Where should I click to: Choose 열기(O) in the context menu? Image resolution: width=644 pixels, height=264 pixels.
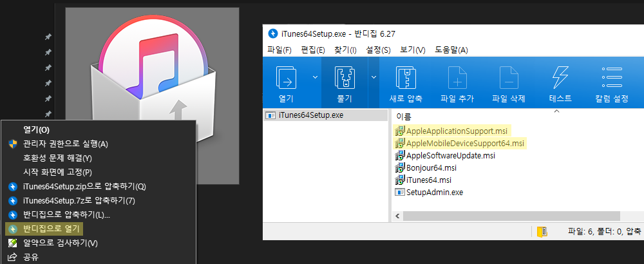(x=99, y=129)
